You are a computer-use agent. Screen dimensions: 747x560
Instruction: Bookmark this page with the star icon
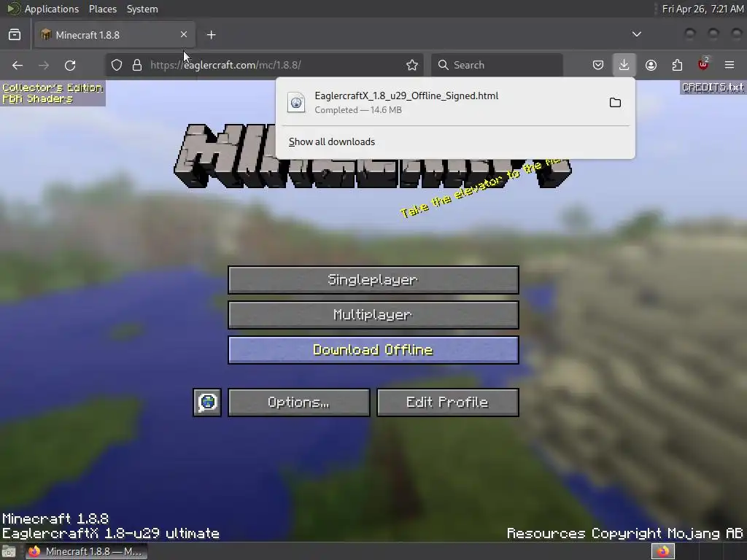[x=412, y=65]
